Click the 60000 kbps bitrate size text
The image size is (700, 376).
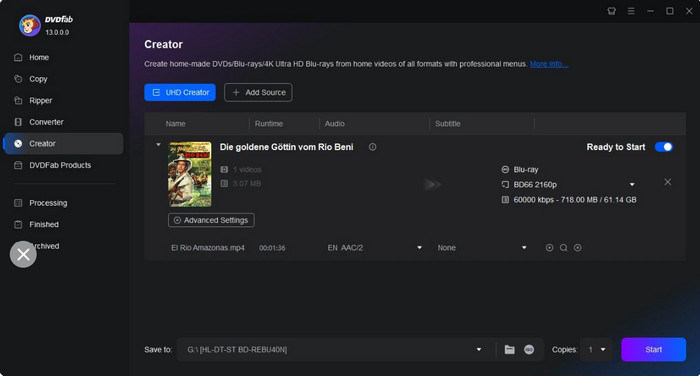coord(575,200)
